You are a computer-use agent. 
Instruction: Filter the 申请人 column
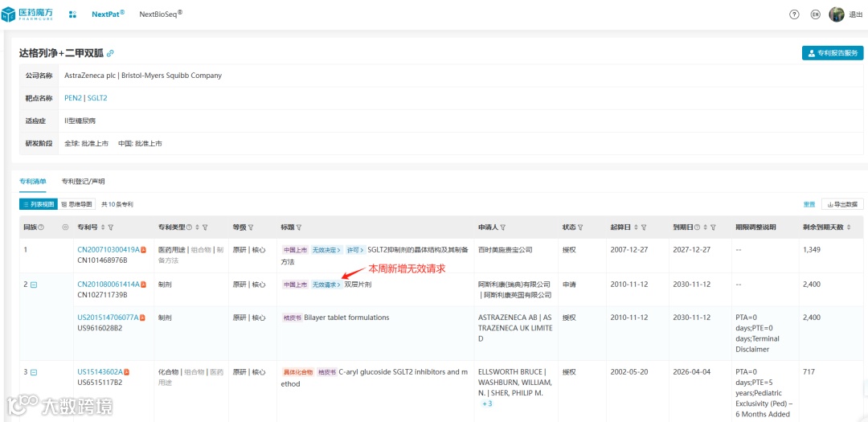(x=502, y=227)
